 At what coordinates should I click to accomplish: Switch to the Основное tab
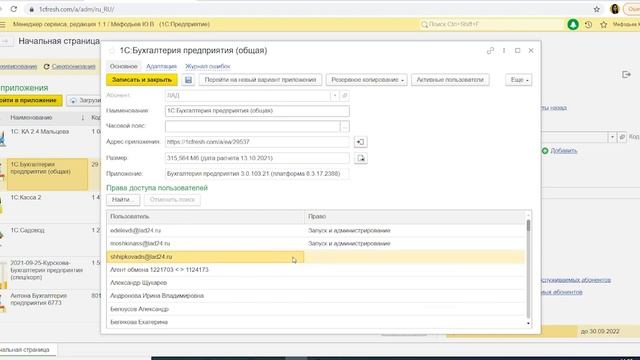(x=123, y=66)
